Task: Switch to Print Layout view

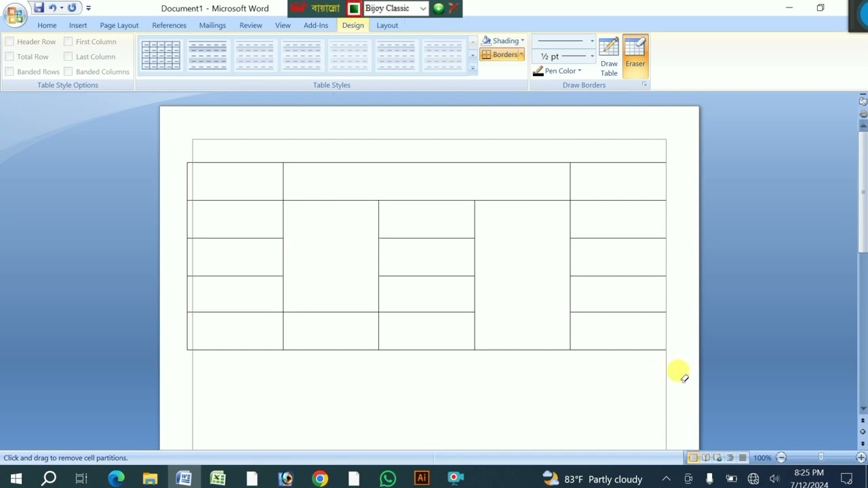Action: [693, 457]
